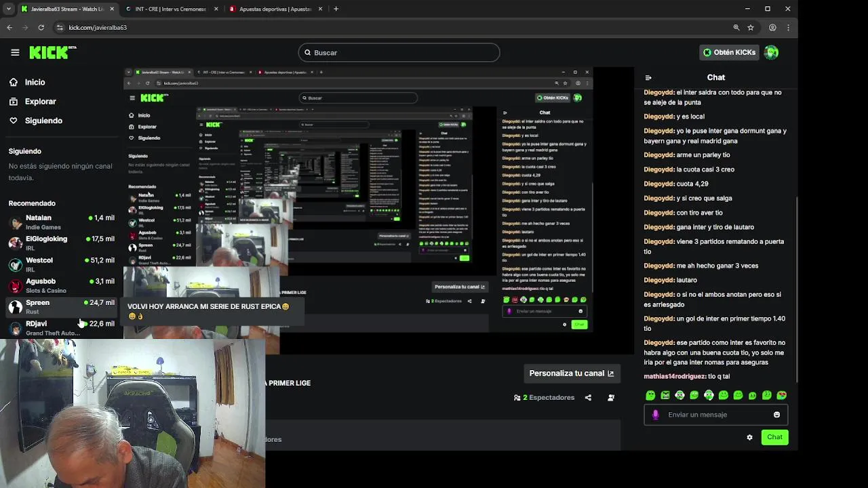Click the user icon right of the share icon
Viewport: 868px width, 488px height.
point(611,398)
